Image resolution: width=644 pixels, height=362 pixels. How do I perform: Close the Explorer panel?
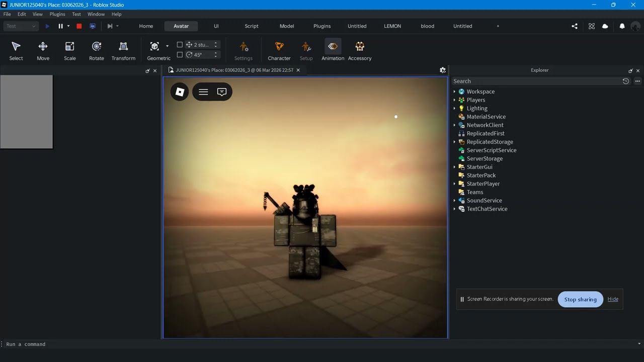[x=638, y=71]
